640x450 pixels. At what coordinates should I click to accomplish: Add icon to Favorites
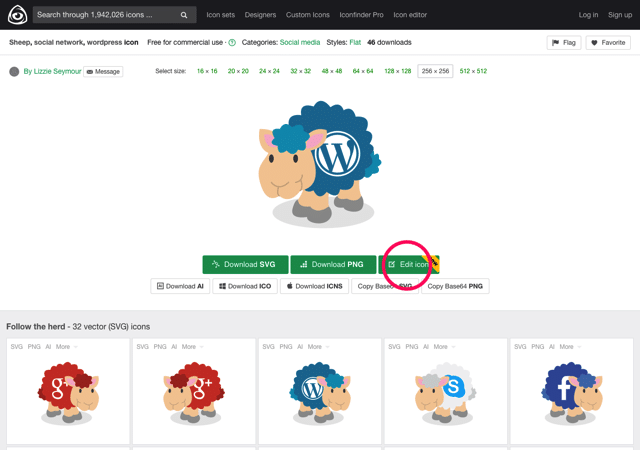pyautogui.click(x=608, y=42)
